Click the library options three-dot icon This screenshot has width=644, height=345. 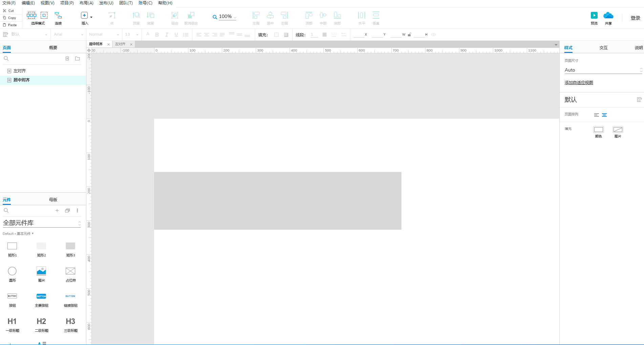click(x=77, y=211)
